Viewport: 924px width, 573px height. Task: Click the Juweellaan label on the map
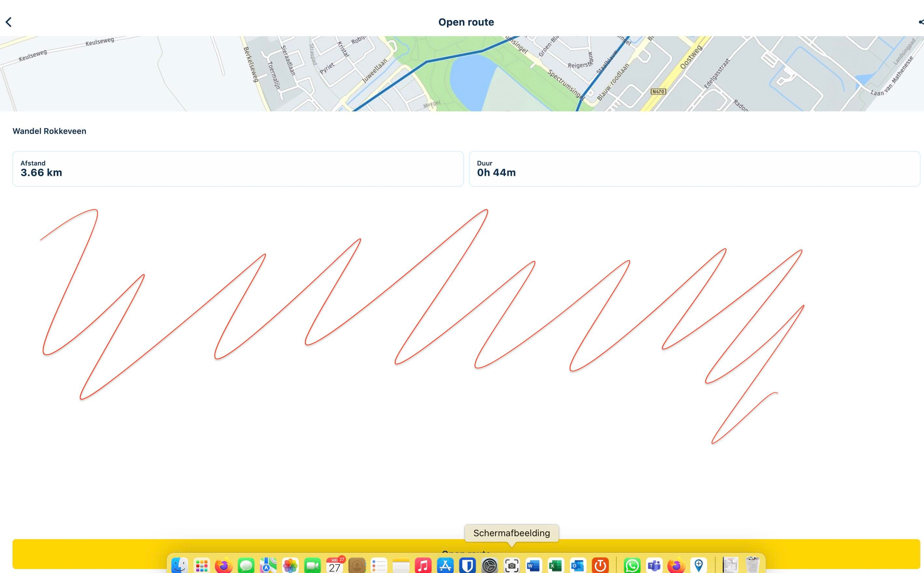click(375, 71)
